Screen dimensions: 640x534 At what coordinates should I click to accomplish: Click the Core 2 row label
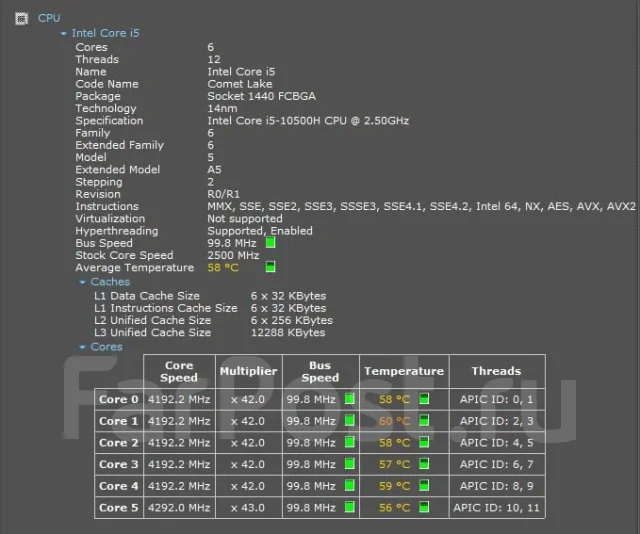pyautogui.click(x=119, y=443)
